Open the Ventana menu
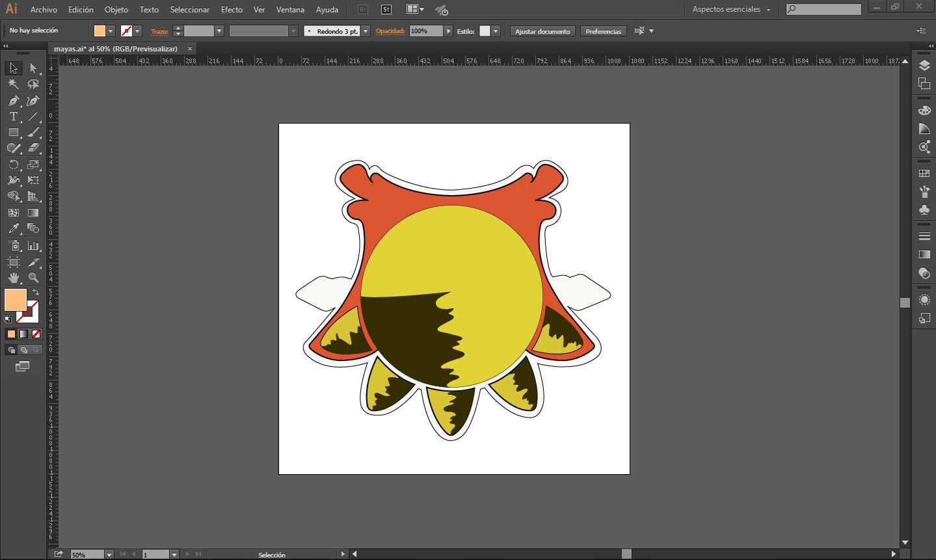Image resolution: width=936 pixels, height=560 pixels. pyautogui.click(x=290, y=10)
